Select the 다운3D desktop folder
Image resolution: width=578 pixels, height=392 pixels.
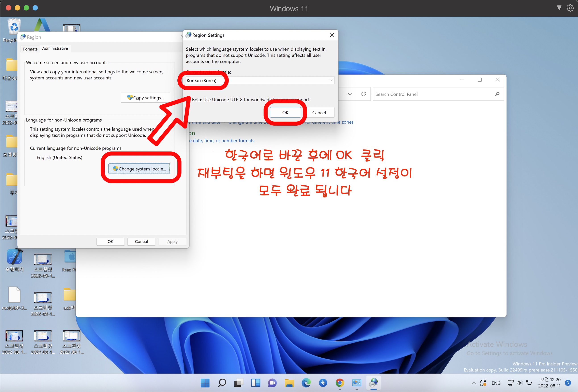pos(10,69)
